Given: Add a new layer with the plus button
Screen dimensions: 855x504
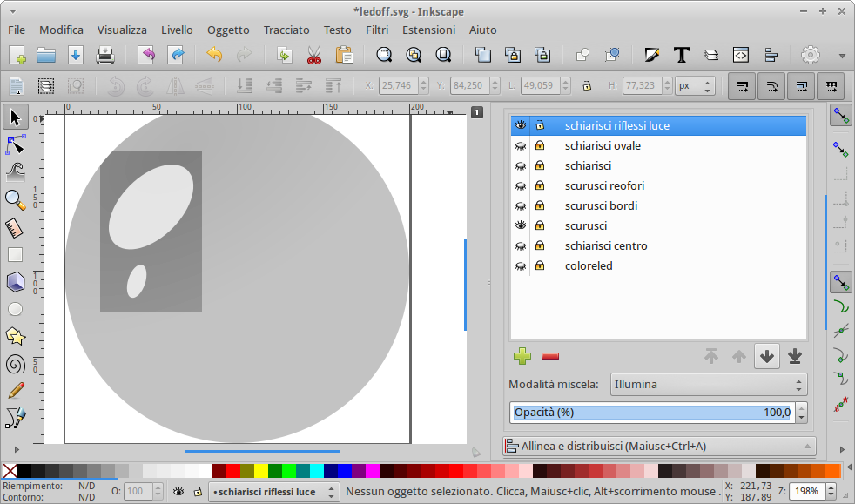Looking at the screenshot, I should click(x=522, y=356).
